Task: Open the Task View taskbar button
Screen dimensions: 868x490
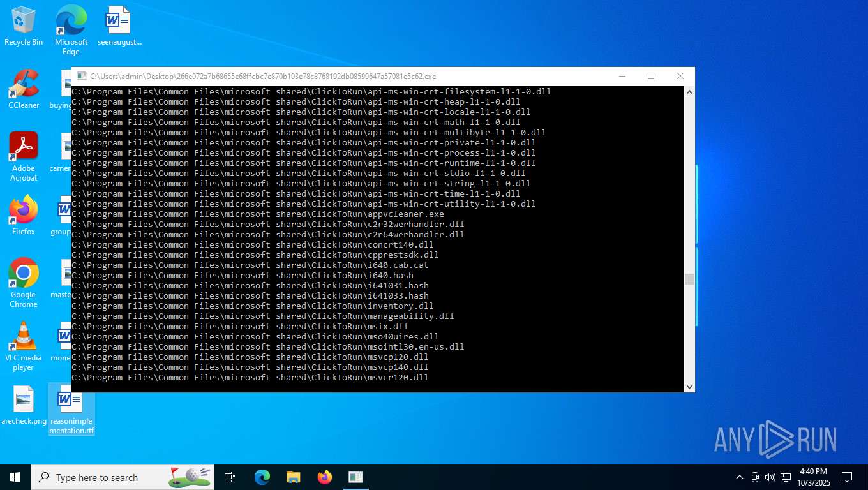Action: 230,477
